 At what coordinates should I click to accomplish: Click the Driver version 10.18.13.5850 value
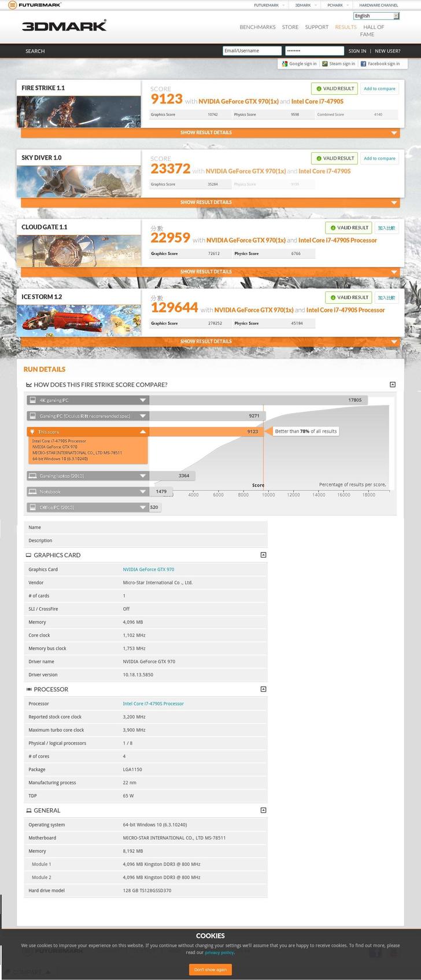(138, 675)
